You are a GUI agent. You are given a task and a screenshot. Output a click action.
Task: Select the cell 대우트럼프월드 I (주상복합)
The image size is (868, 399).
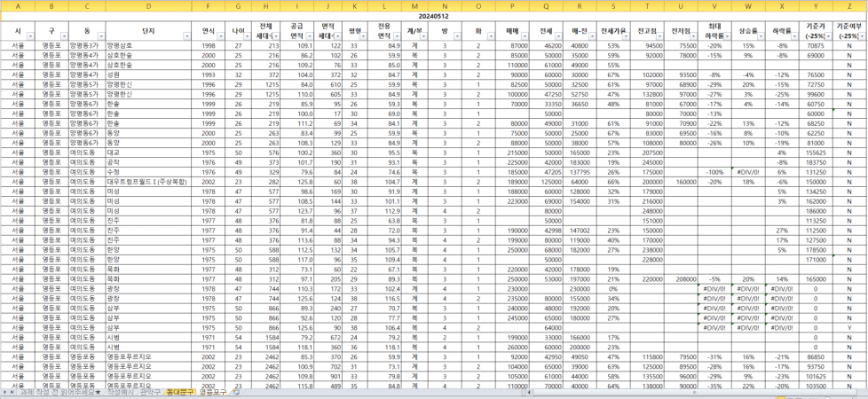tap(148, 182)
